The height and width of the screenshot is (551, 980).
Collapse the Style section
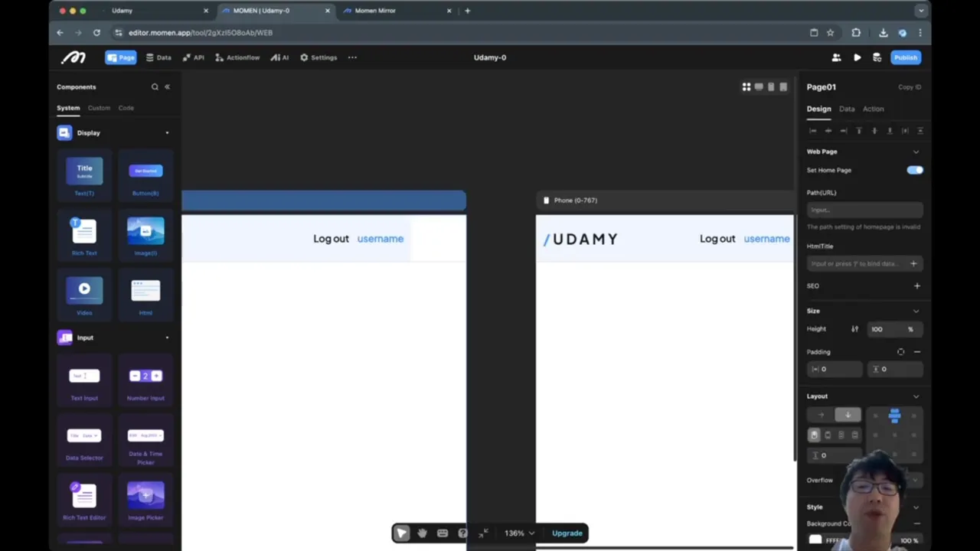click(x=916, y=507)
